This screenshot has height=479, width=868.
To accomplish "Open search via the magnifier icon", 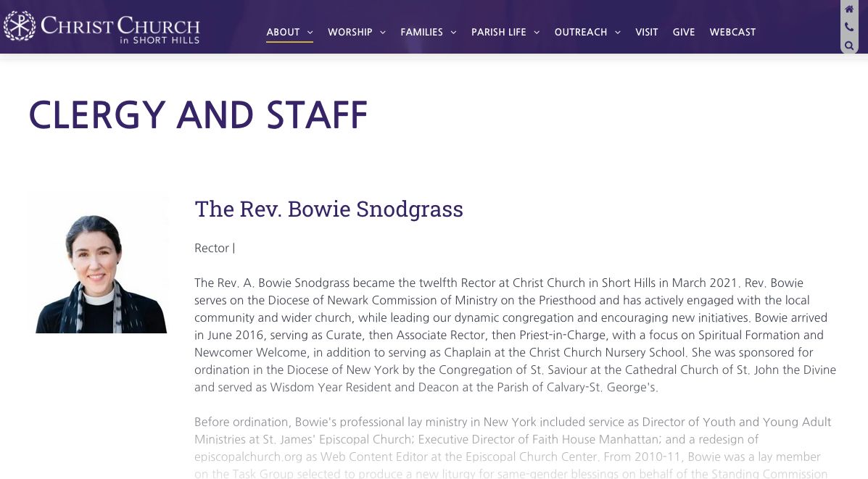I will pyautogui.click(x=848, y=46).
